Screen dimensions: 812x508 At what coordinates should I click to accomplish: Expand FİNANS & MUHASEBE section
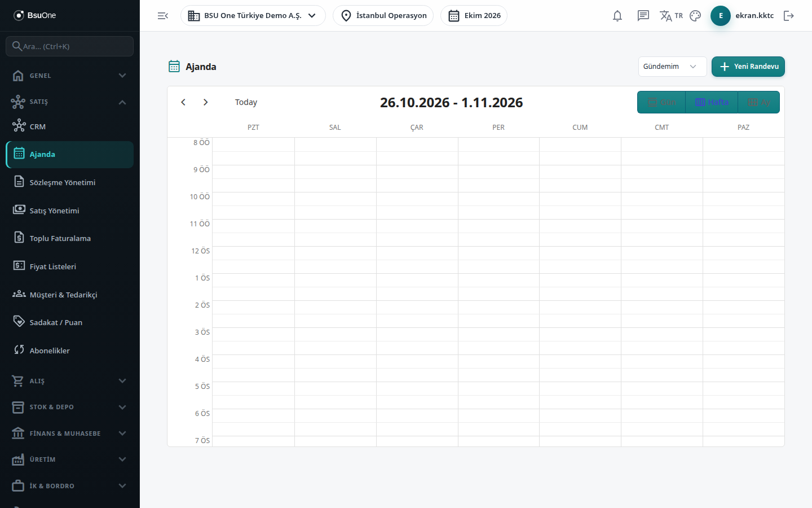click(70, 433)
